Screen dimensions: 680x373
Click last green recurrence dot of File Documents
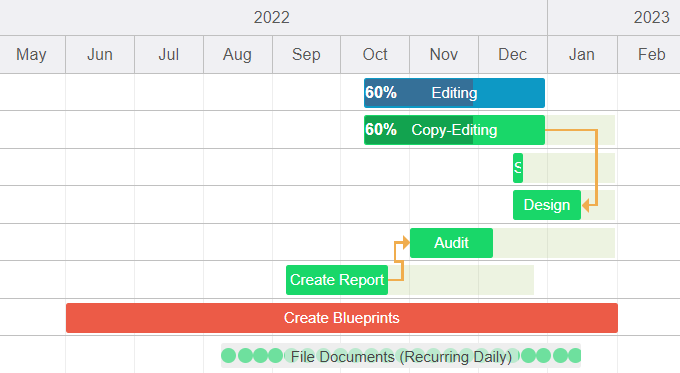(x=575, y=356)
